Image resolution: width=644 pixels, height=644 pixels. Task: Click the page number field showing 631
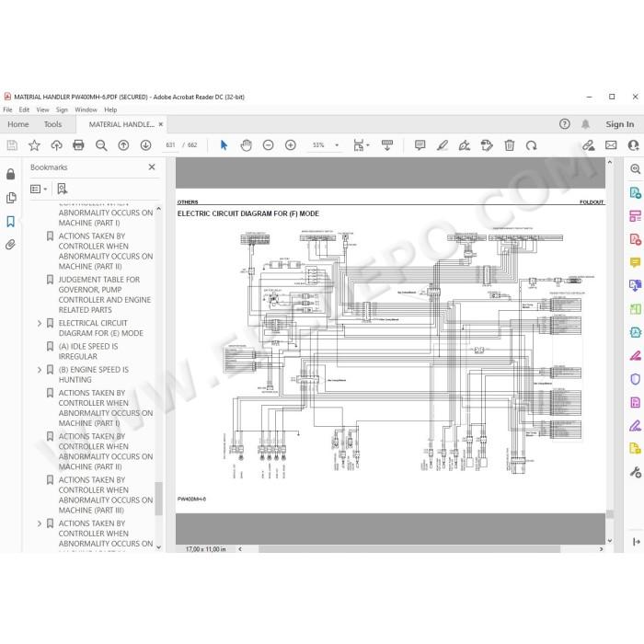pyautogui.click(x=170, y=145)
